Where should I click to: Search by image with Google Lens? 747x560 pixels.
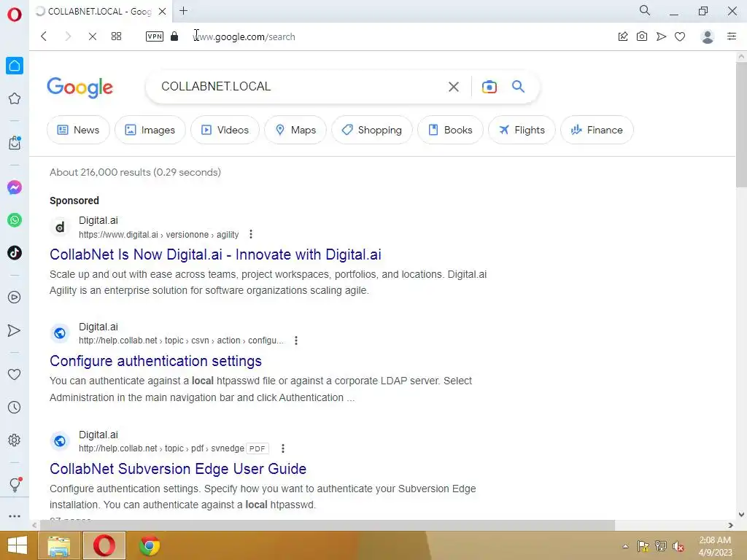[489, 87]
